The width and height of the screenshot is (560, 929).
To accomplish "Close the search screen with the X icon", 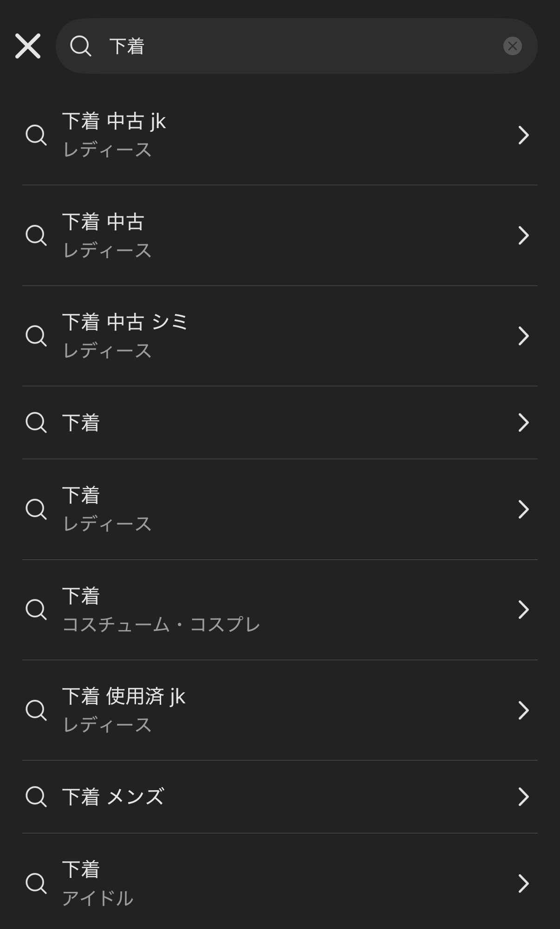I will tap(28, 46).
